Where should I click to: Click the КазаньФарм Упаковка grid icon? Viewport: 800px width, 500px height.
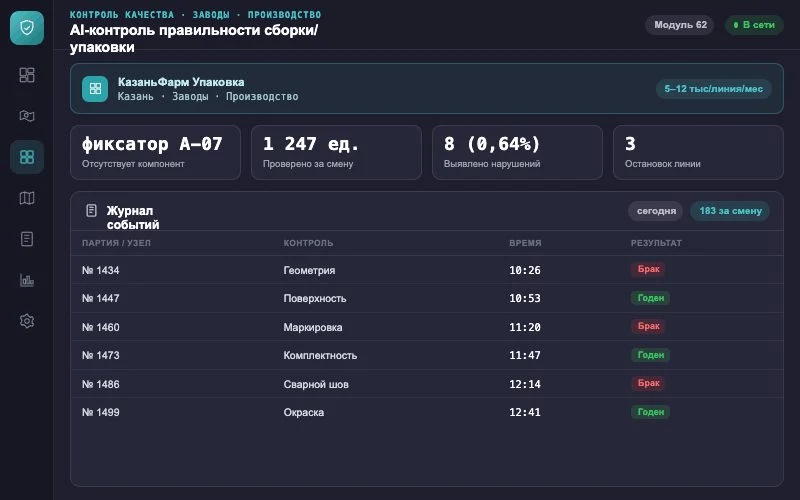pyautogui.click(x=95, y=89)
